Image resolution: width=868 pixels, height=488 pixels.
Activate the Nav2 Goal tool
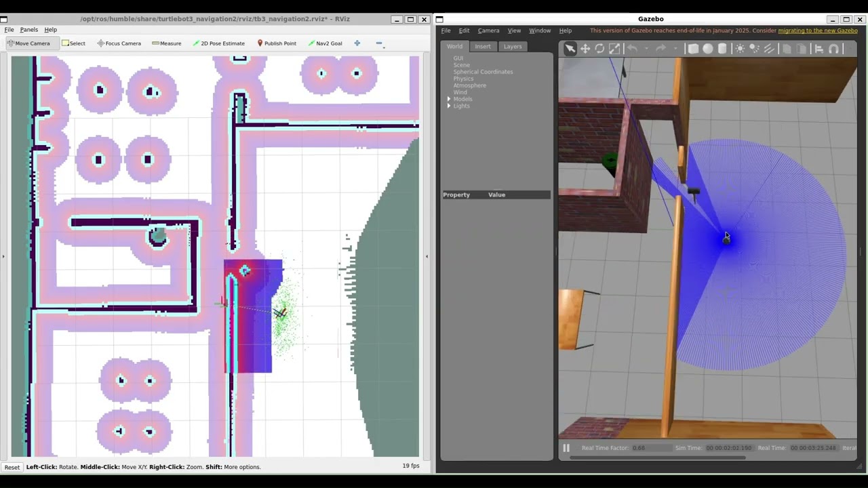tap(325, 43)
